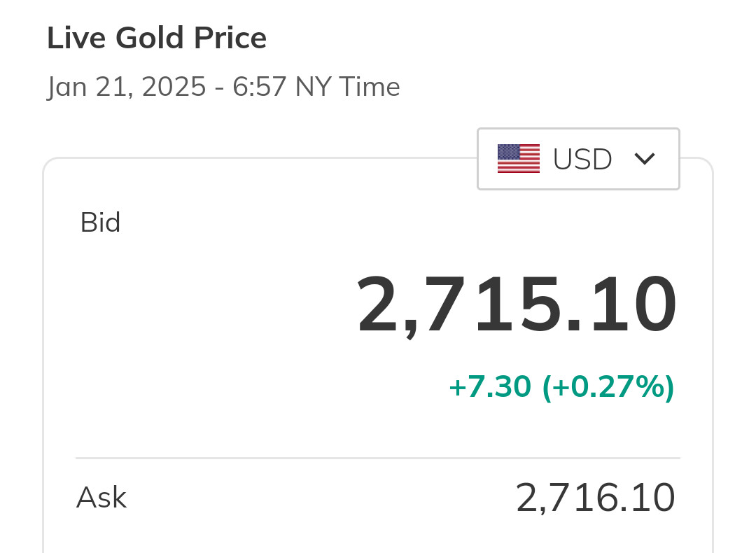Select the Bid label
This screenshot has height=553, width=756.
pyautogui.click(x=100, y=223)
